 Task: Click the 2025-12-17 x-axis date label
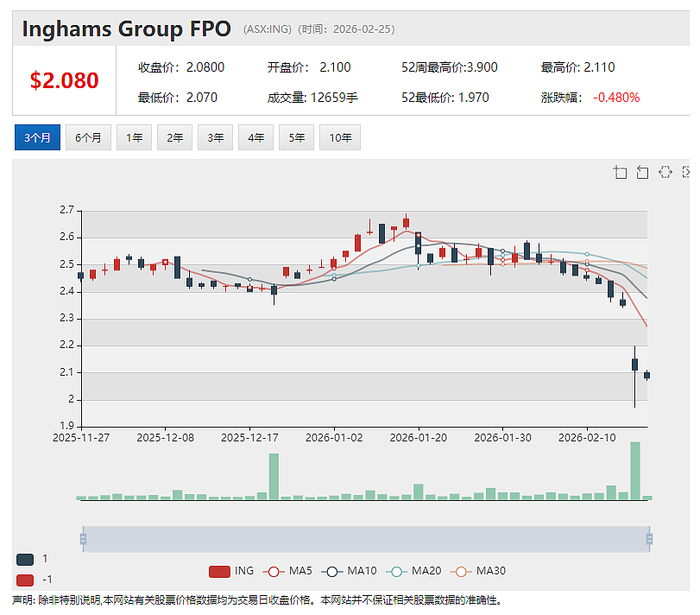click(x=250, y=438)
